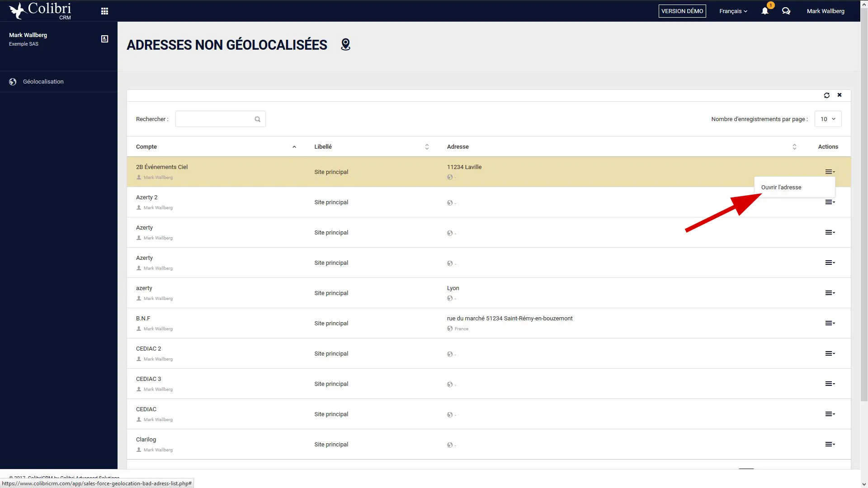This screenshot has width=868, height=488.
Task: Click the notification bell icon
Action: click(x=764, y=11)
